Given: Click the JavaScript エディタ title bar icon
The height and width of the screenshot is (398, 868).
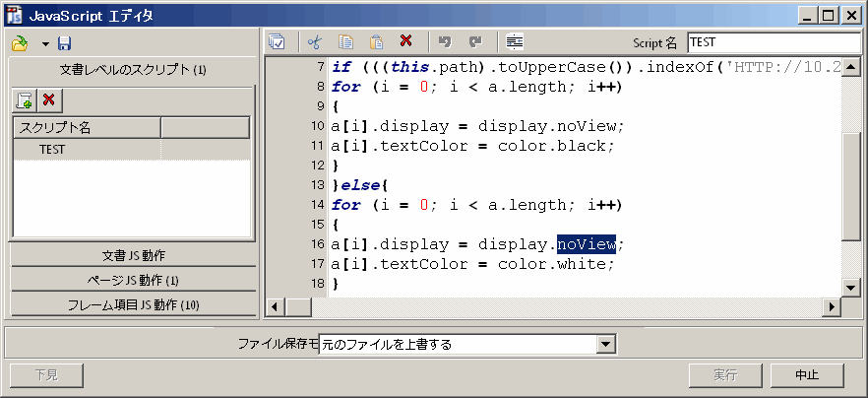Looking at the screenshot, I should (x=14, y=16).
